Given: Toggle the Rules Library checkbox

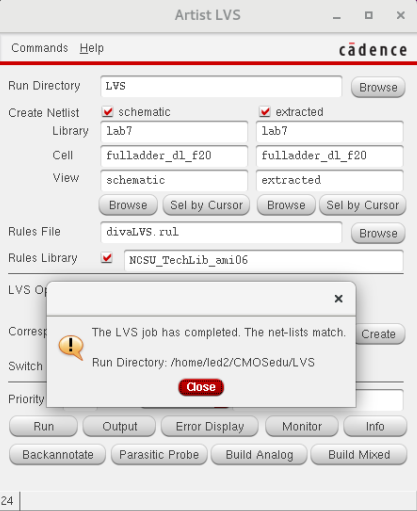Looking at the screenshot, I should tap(107, 258).
